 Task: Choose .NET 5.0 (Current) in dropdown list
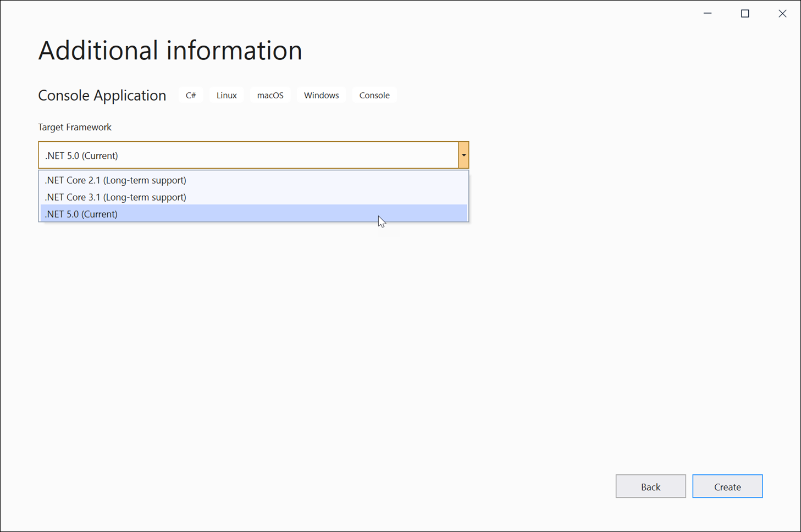pos(253,214)
